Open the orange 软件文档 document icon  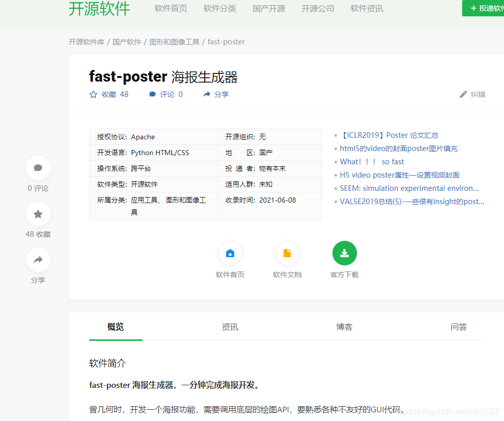[x=287, y=254]
